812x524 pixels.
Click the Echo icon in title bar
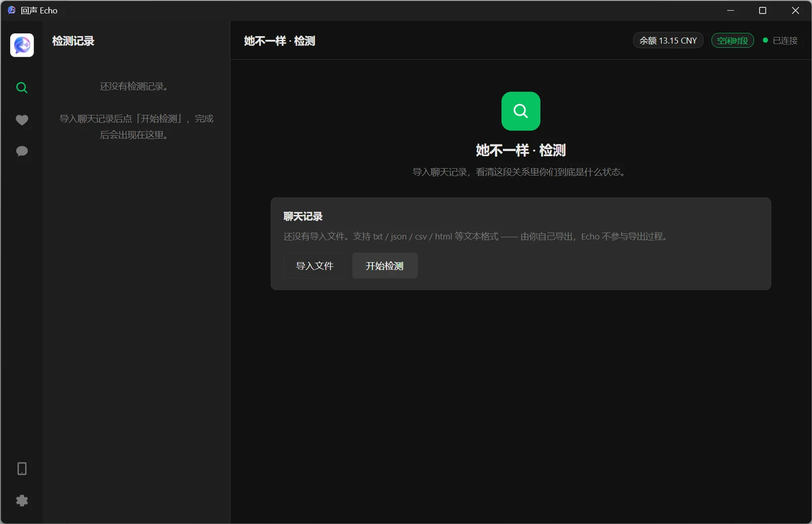click(12, 10)
